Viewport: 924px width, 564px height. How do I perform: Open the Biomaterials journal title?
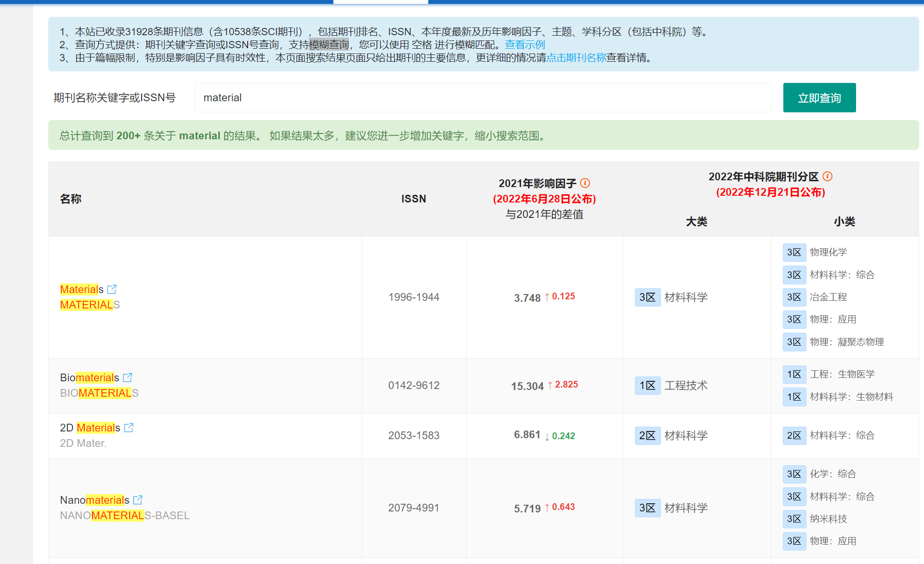point(89,377)
